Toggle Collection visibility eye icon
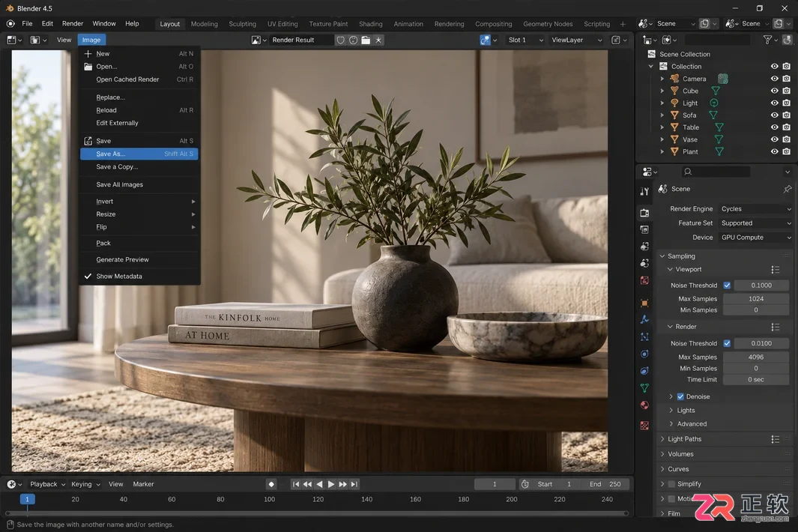 point(774,66)
